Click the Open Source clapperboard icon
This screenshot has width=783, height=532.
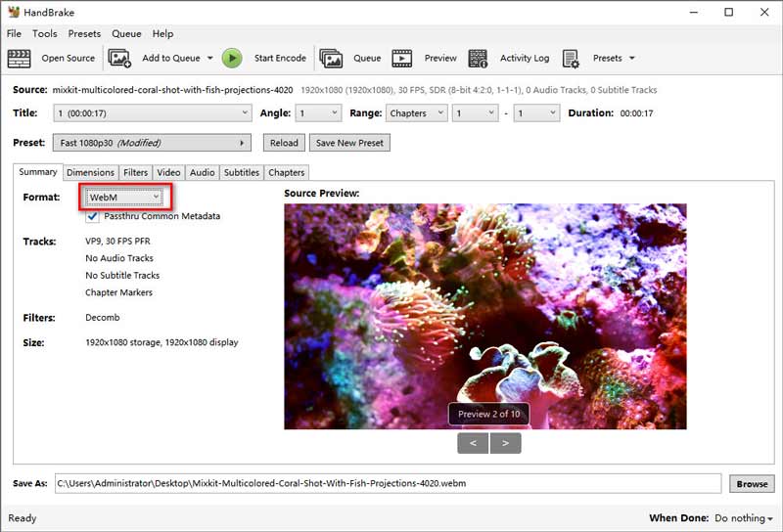click(x=19, y=59)
